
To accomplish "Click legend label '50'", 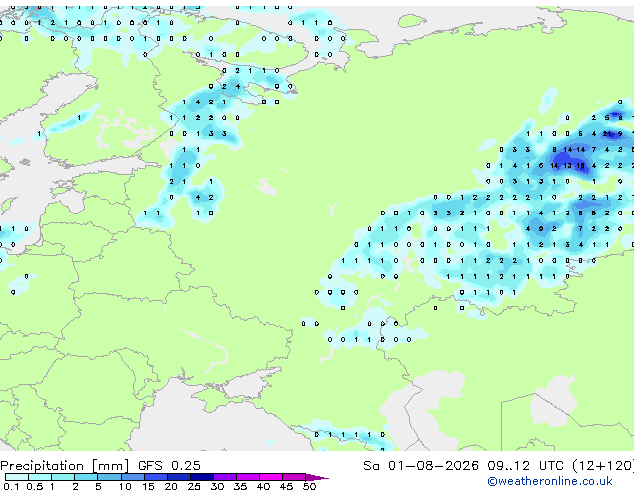I will 309,486.
